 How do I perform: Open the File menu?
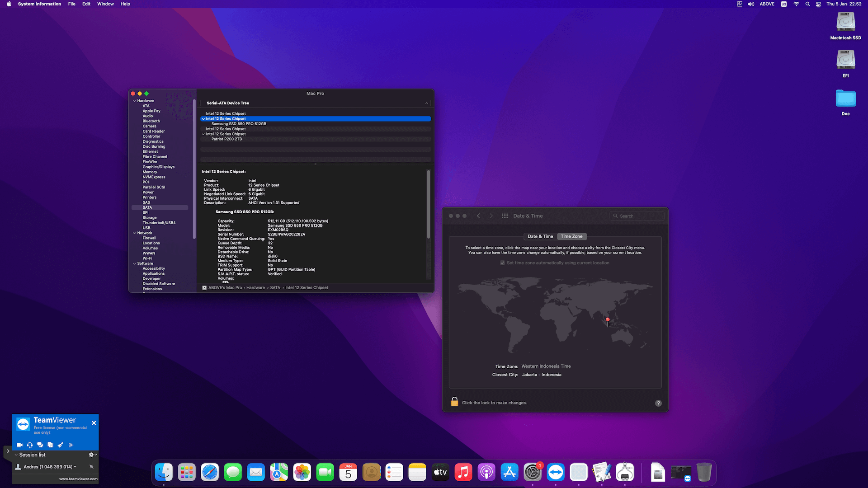[x=72, y=4]
